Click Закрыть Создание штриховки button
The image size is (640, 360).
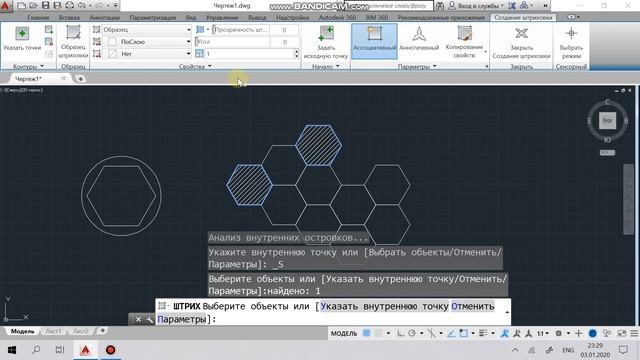(x=521, y=41)
